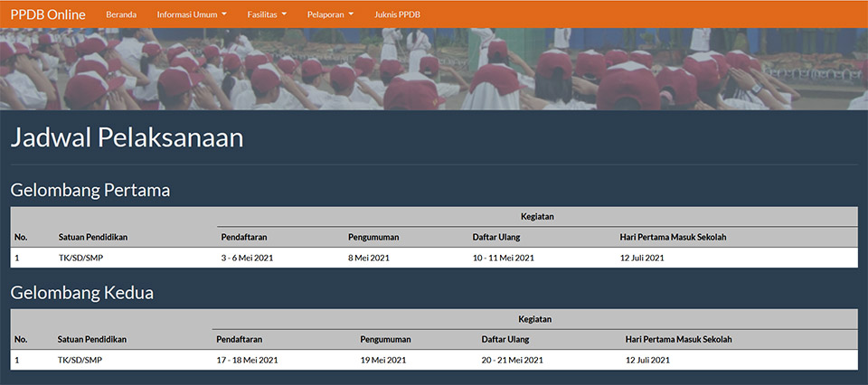Click the students banner image
The width and height of the screenshot is (868, 385).
[434, 69]
